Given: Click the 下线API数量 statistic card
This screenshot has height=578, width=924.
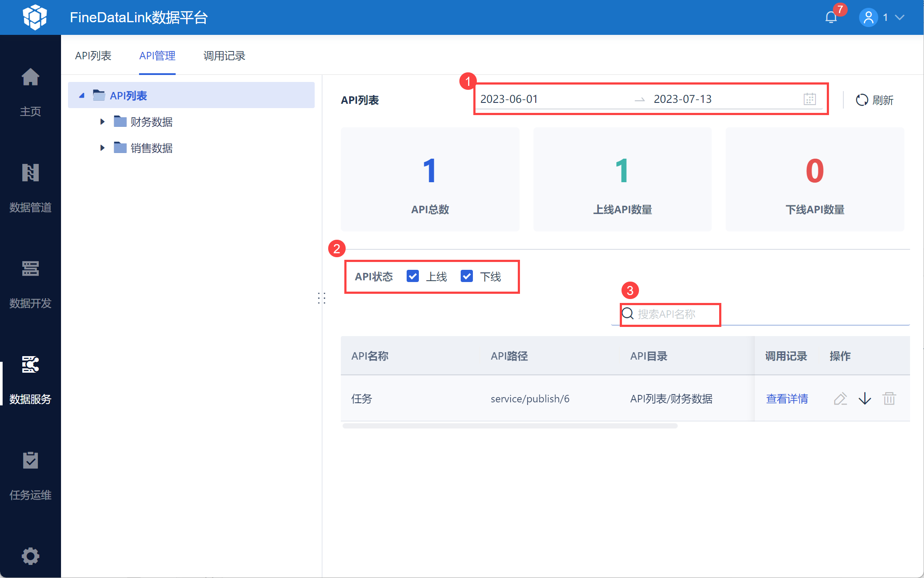Looking at the screenshot, I should 815,179.
